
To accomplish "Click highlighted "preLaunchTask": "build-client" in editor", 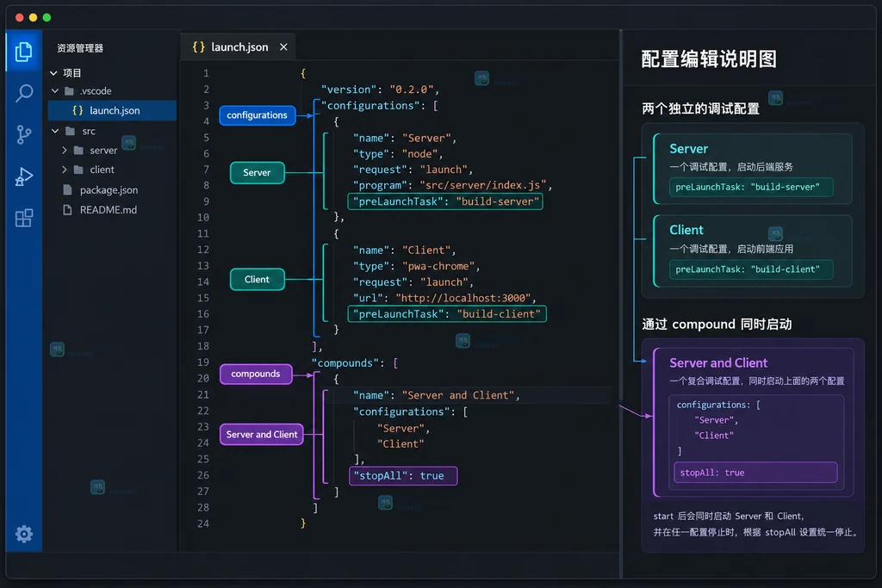I will click(447, 314).
